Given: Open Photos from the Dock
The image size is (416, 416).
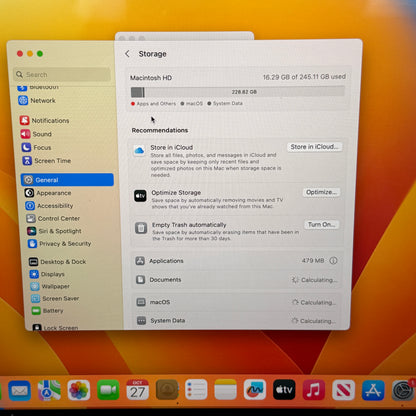Looking at the screenshot, I should (79, 390).
